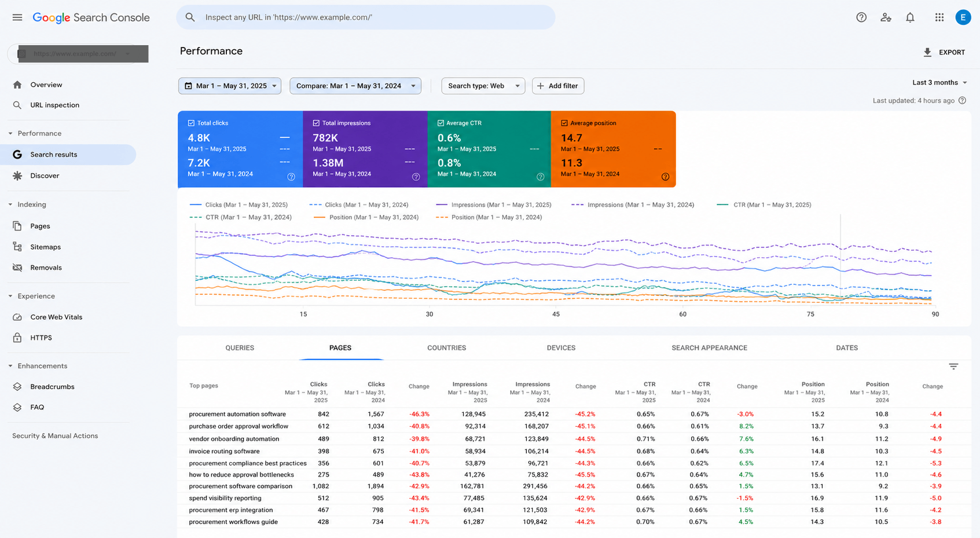Toggle the Total impressions checkbox
The height and width of the screenshot is (538, 980).
[316, 123]
